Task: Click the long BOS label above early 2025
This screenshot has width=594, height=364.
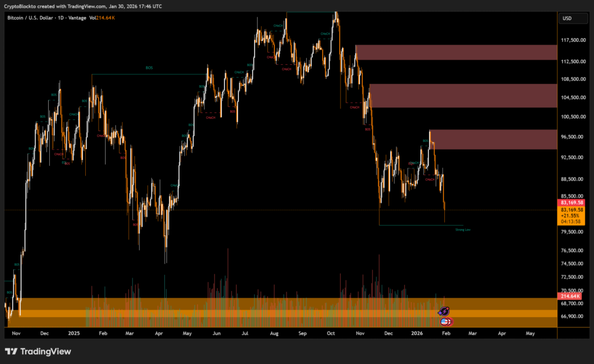Action: [x=149, y=68]
